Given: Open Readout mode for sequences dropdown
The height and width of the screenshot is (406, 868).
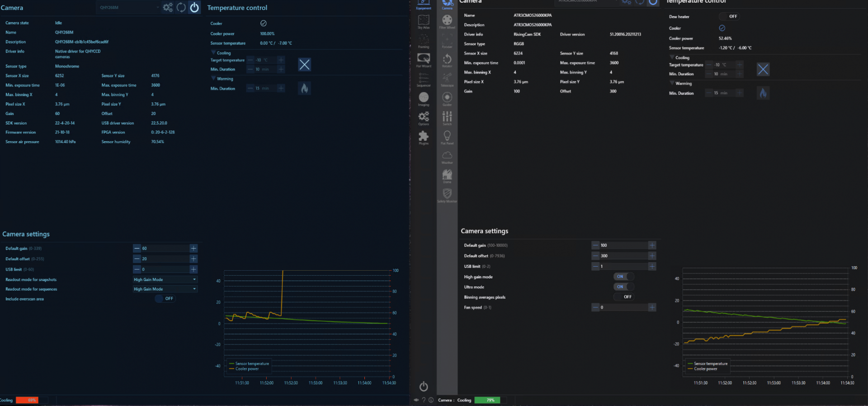Looking at the screenshot, I should click(x=165, y=289).
